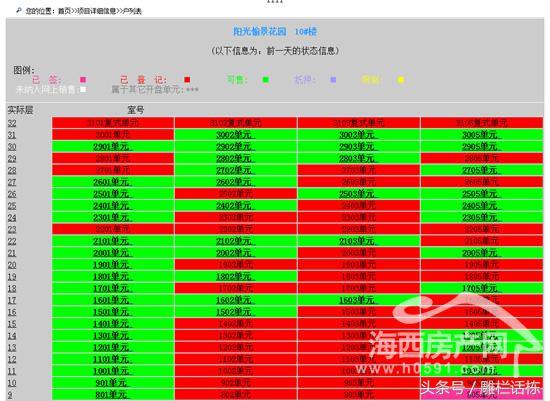Viewport: 550px width, 401px height.
Task: Open the 1705单元 unit link
Action: click(481, 288)
